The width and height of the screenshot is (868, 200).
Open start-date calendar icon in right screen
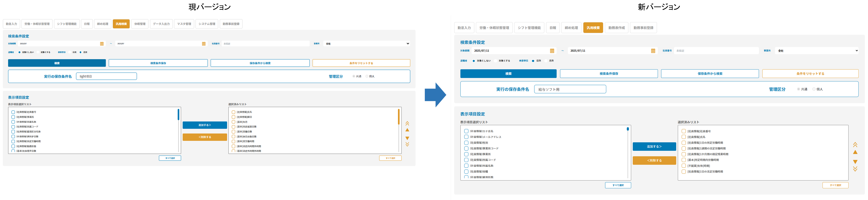(x=552, y=51)
